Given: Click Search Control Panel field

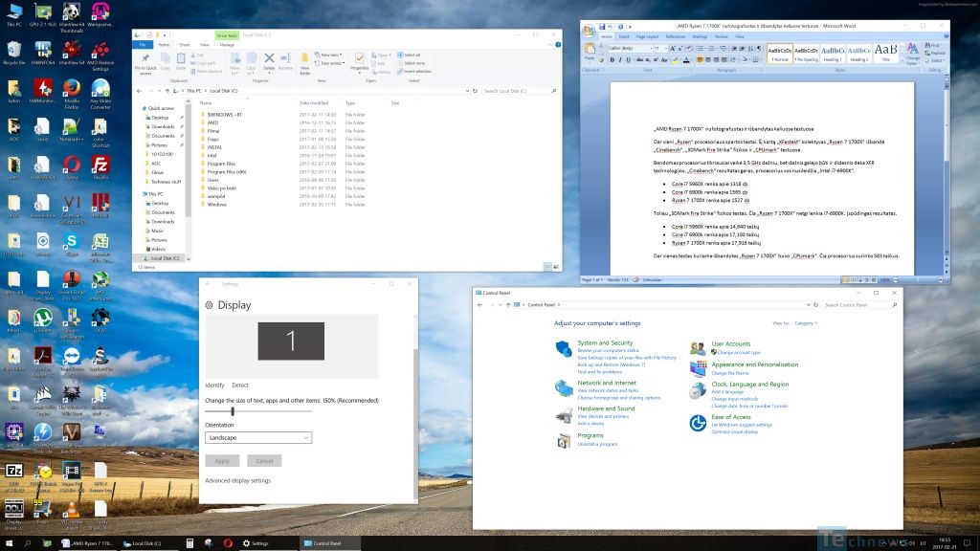Looking at the screenshot, I should [x=860, y=305].
